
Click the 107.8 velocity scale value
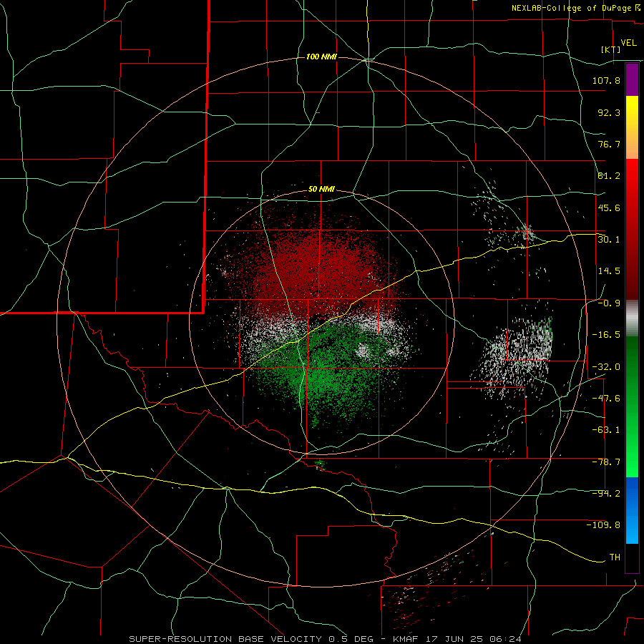(606, 80)
